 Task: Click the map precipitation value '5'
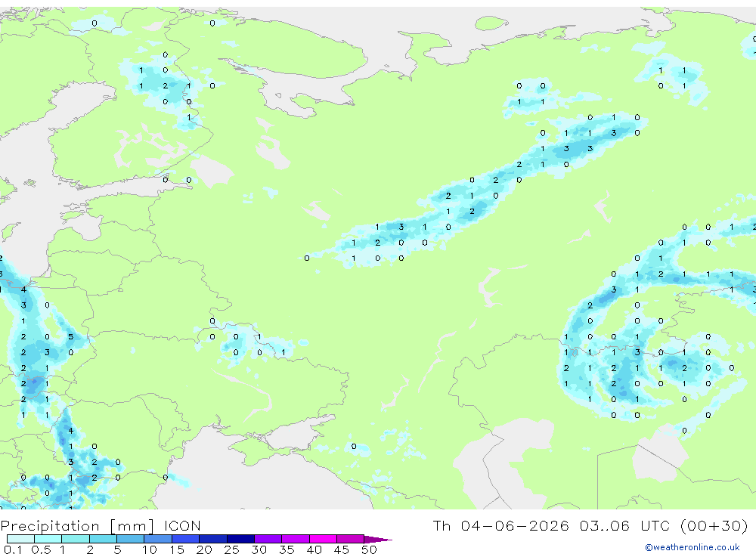coord(71,336)
